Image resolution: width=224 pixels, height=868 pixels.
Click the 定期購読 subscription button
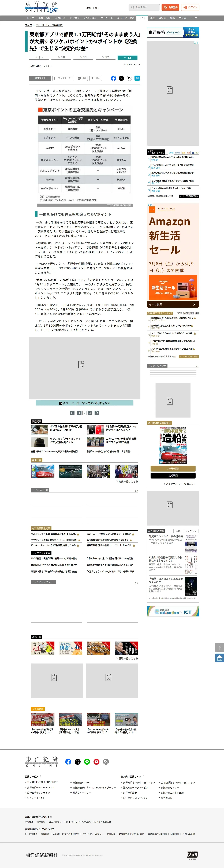click(x=173, y=475)
